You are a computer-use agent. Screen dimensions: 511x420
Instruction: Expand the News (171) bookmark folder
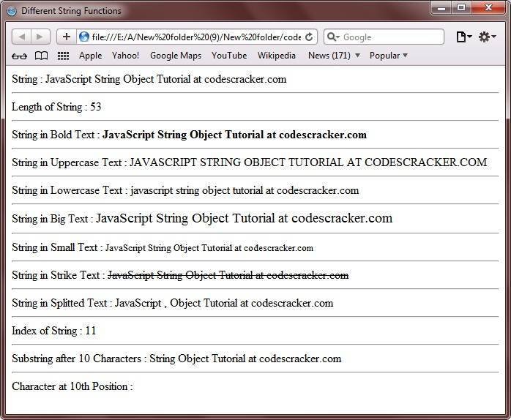[x=334, y=56]
